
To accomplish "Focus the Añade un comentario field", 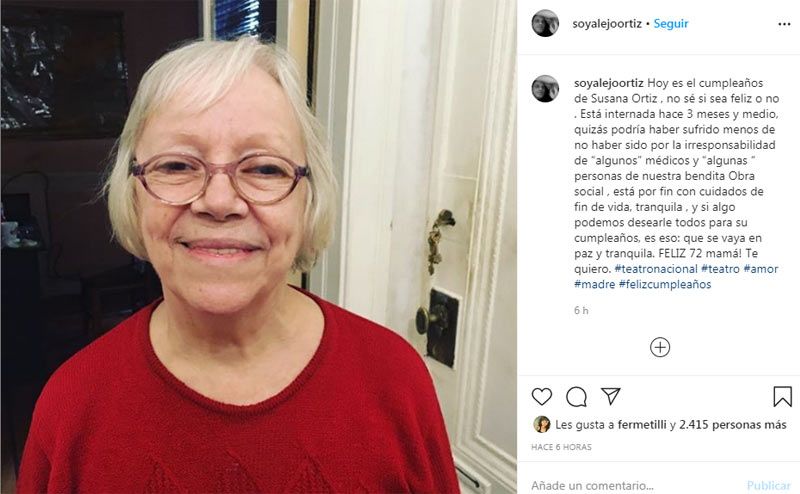I will pos(633,485).
